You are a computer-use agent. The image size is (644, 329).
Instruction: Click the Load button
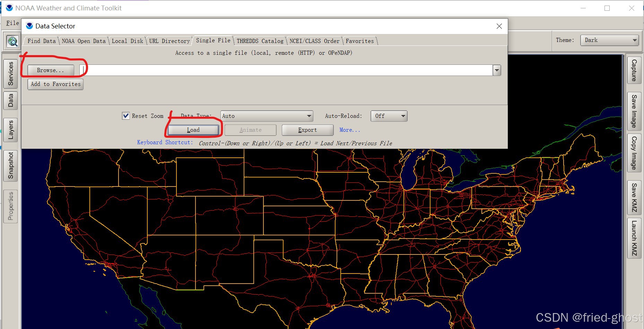(193, 130)
